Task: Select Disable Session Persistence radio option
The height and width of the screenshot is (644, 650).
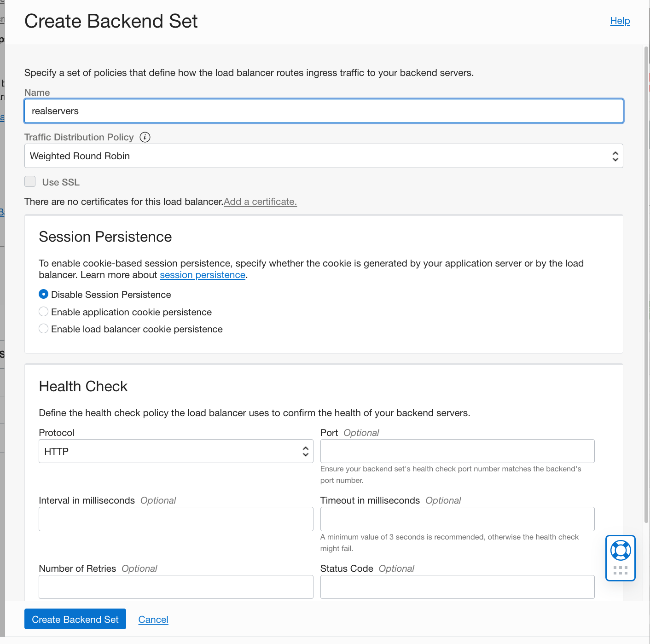Action: 44,294
